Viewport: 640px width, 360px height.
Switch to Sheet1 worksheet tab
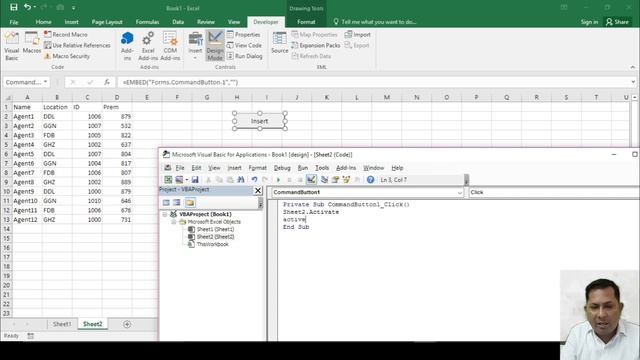pyautogui.click(x=62, y=324)
